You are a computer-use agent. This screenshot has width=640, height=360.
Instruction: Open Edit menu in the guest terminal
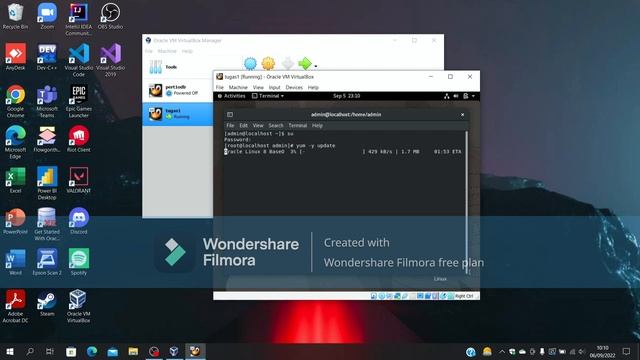pyautogui.click(x=243, y=126)
